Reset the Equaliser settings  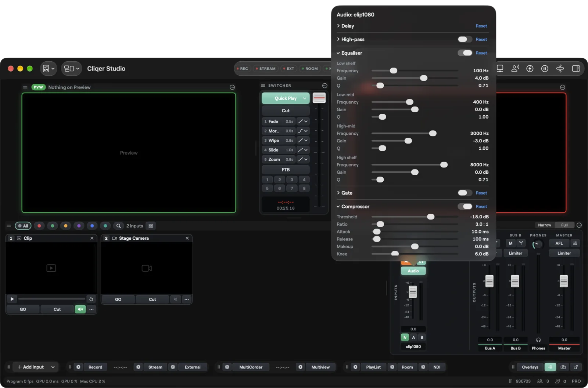(481, 53)
